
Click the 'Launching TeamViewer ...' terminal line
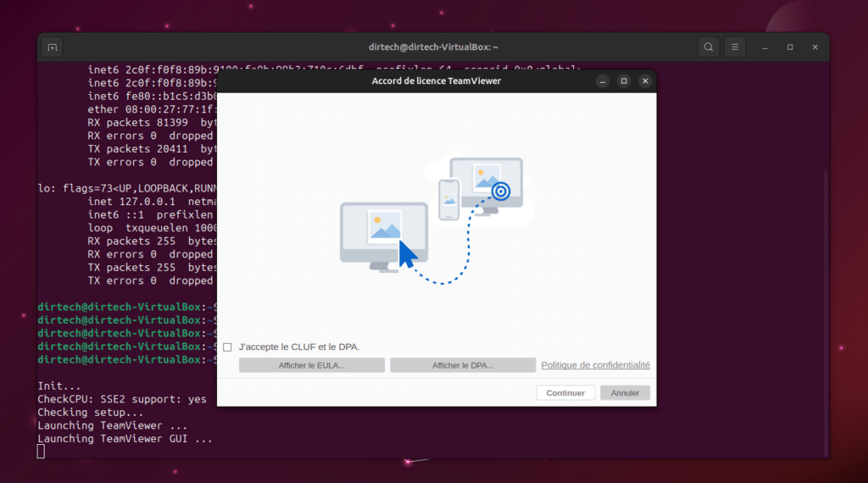coord(113,426)
